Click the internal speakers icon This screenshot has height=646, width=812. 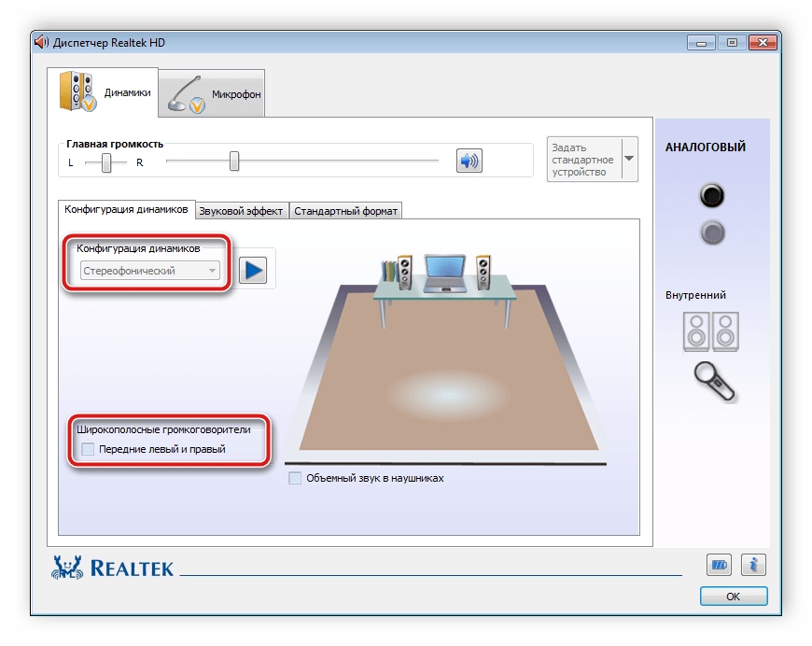coord(711,330)
